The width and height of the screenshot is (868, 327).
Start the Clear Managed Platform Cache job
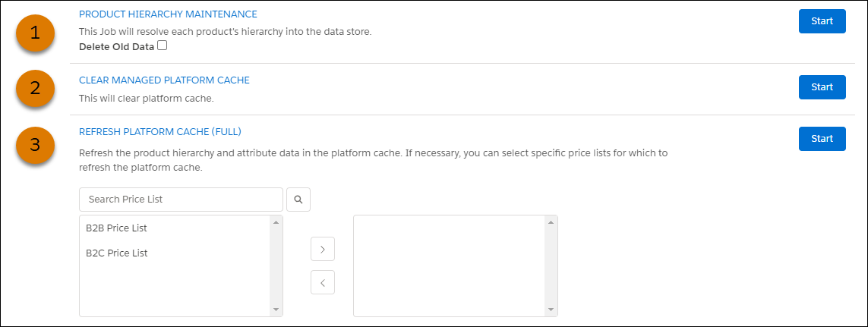822,86
